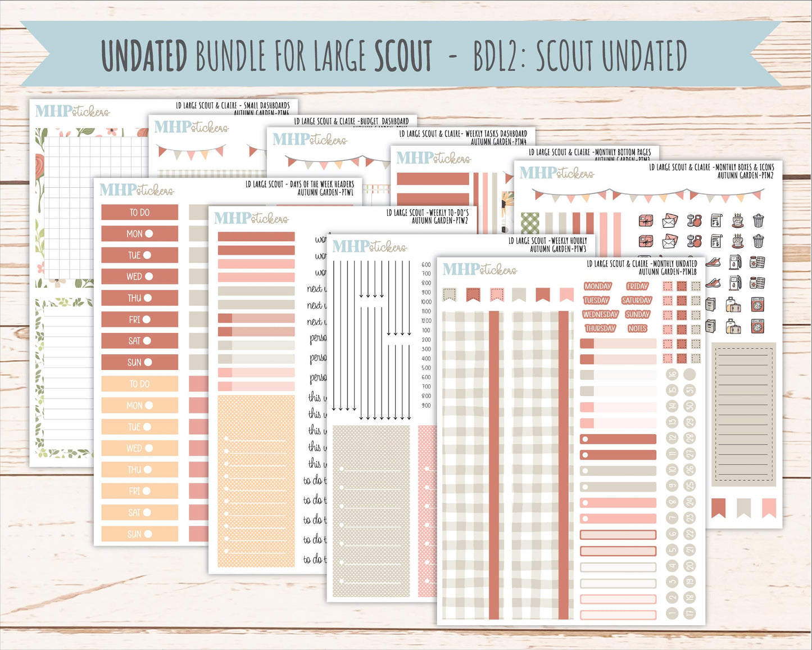Select the peach-colored SAT header
This screenshot has height=650, width=812.
pos(140,512)
